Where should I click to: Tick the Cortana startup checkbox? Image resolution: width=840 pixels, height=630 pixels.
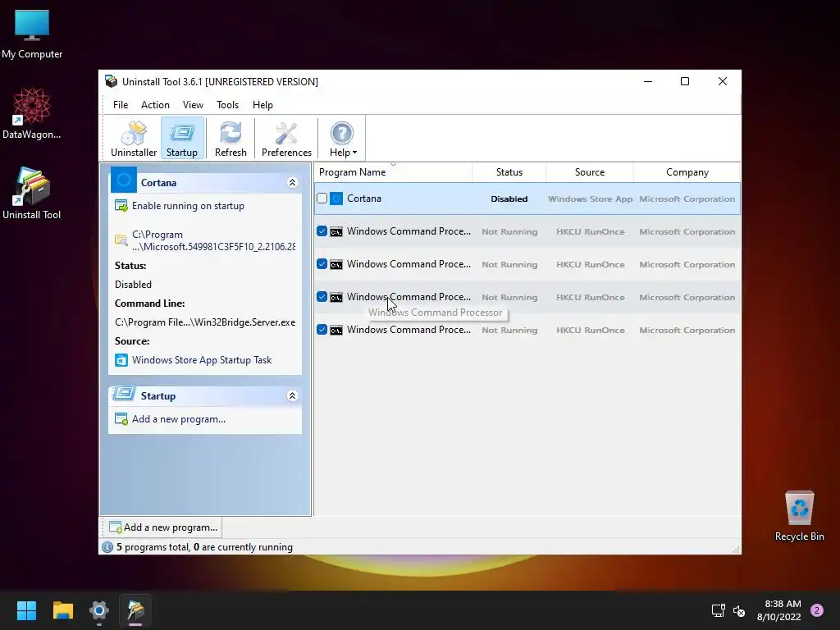[322, 199]
